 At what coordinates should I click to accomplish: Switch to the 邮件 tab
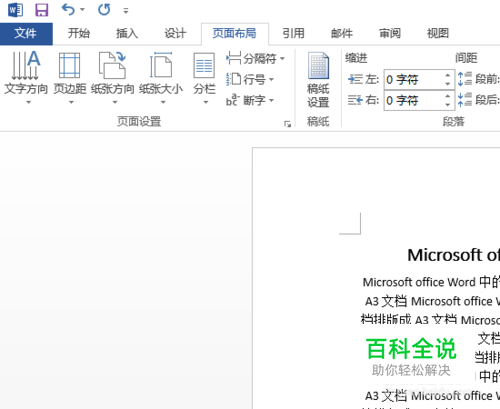(342, 33)
